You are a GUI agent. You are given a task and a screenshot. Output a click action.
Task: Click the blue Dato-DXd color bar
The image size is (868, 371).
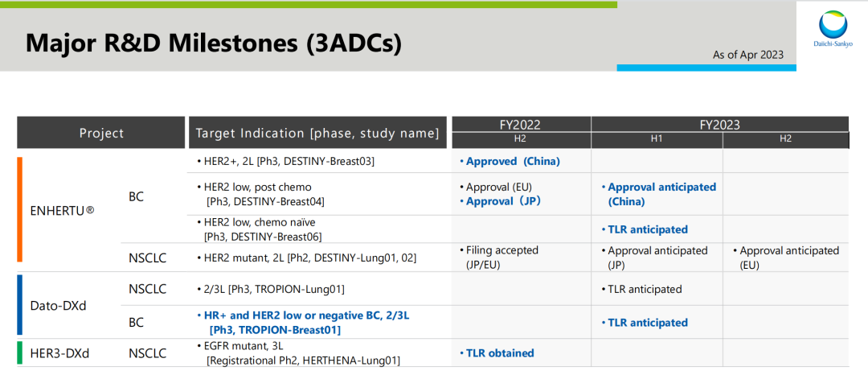point(20,305)
